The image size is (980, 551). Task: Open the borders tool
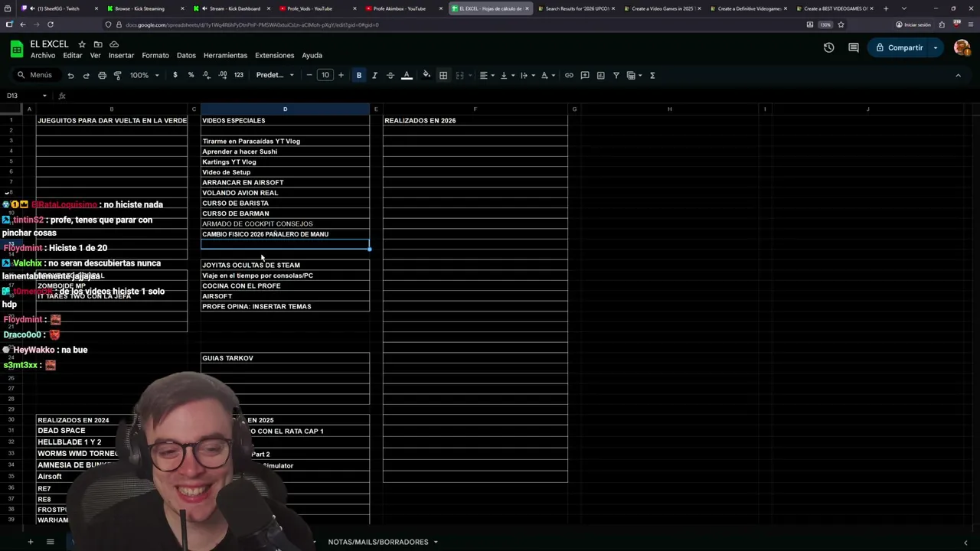(443, 75)
